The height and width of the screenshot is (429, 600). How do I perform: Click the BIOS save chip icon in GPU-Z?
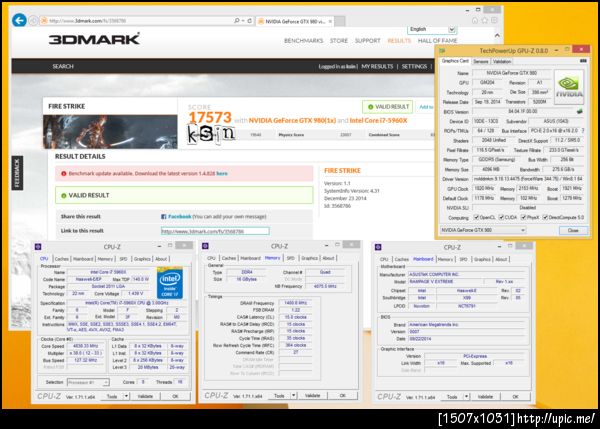pyautogui.click(x=580, y=111)
